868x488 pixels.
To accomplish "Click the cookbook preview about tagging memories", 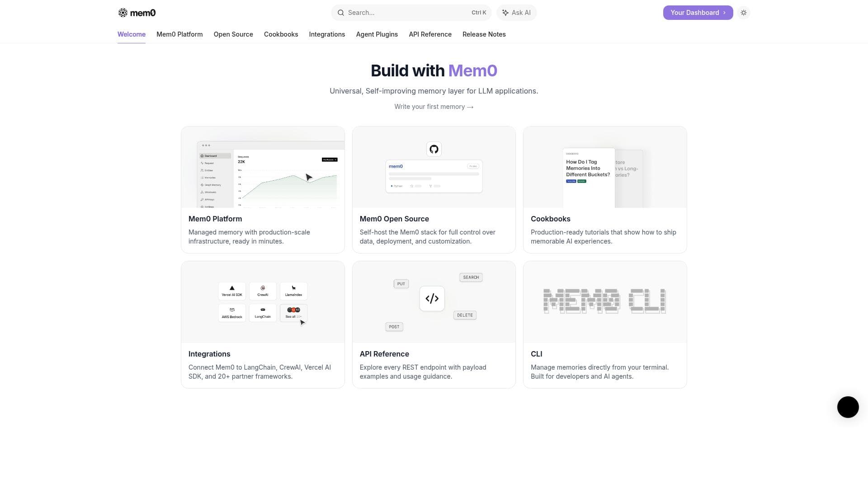I will tap(589, 178).
